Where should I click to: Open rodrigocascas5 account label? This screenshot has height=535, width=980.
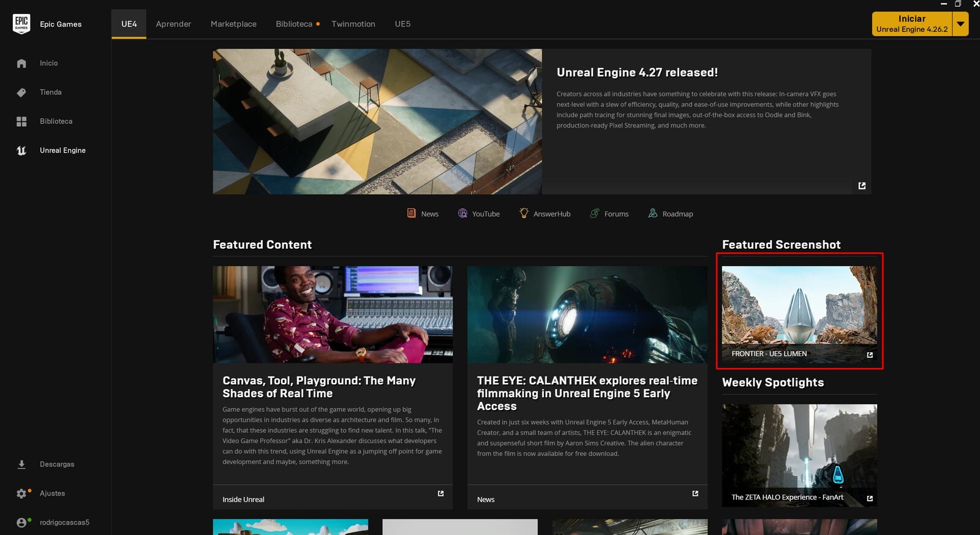(64, 523)
